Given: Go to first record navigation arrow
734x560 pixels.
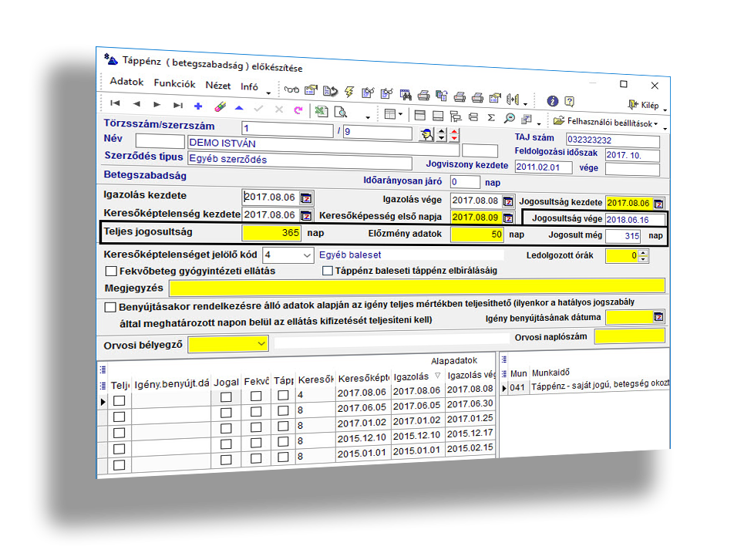Looking at the screenshot, I should click(x=115, y=103).
